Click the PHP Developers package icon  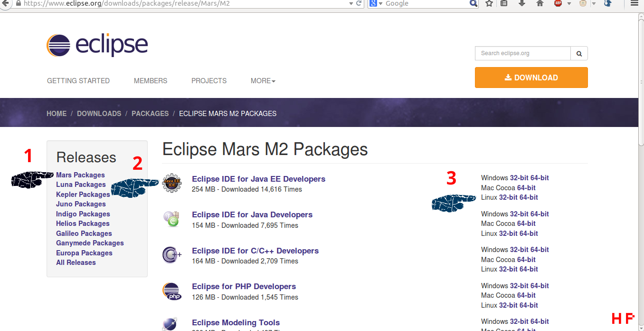pyautogui.click(x=172, y=291)
